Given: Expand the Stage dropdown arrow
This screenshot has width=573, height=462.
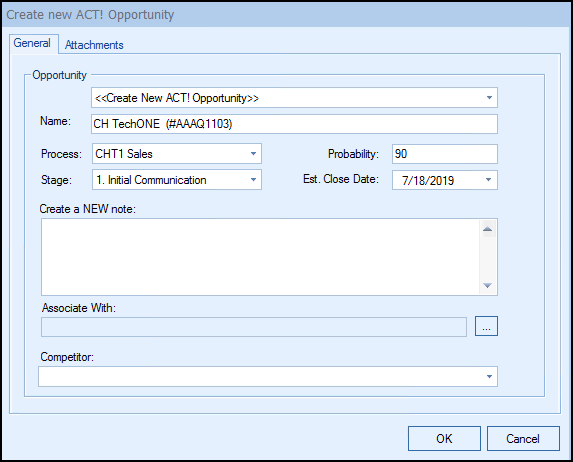Looking at the screenshot, I should [x=253, y=179].
